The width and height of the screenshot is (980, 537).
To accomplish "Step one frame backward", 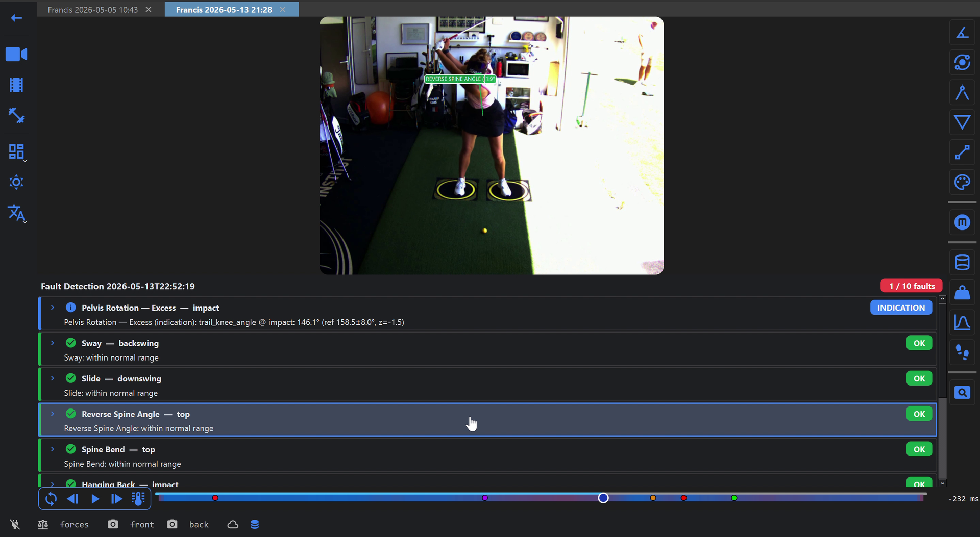I will [x=72, y=499].
